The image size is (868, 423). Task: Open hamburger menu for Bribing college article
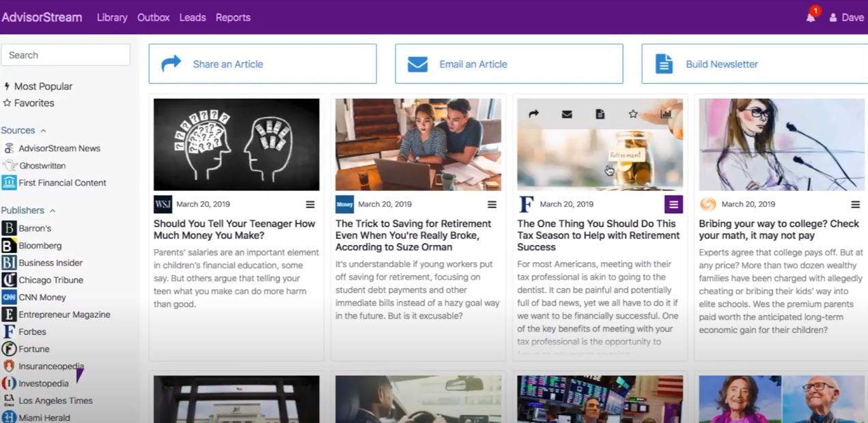pos(855,204)
